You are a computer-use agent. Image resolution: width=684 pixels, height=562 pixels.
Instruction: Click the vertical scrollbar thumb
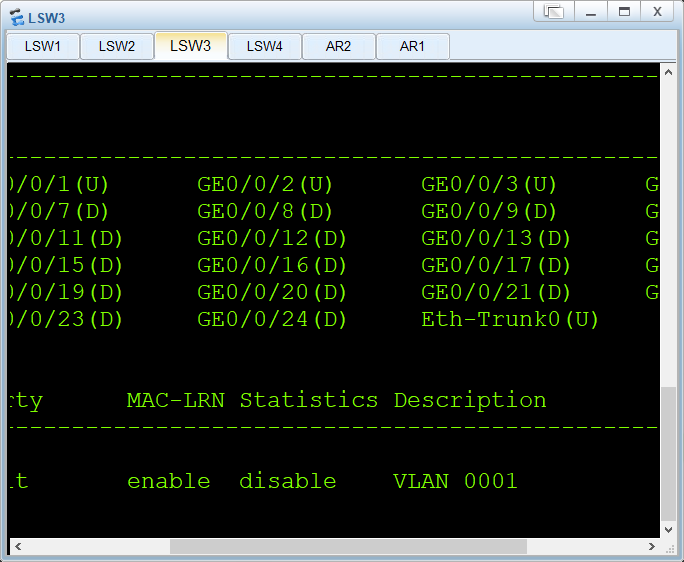(x=668, y=453)
